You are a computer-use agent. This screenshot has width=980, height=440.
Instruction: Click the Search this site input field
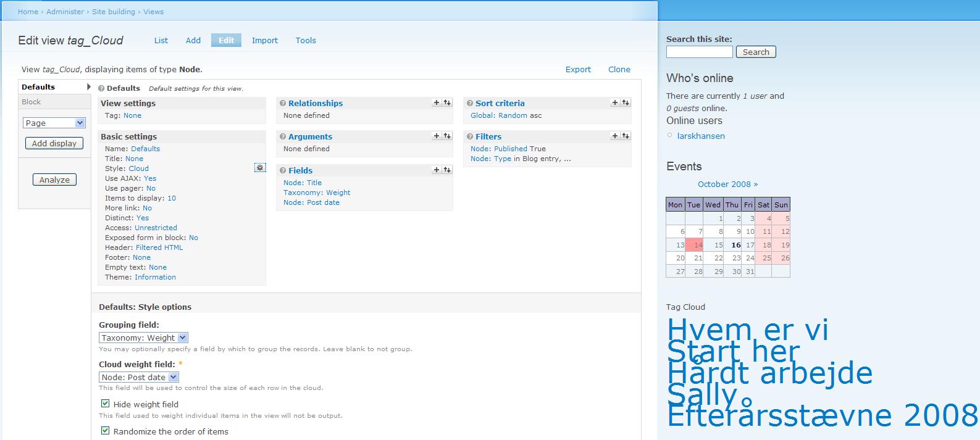(x=700, y=52)
